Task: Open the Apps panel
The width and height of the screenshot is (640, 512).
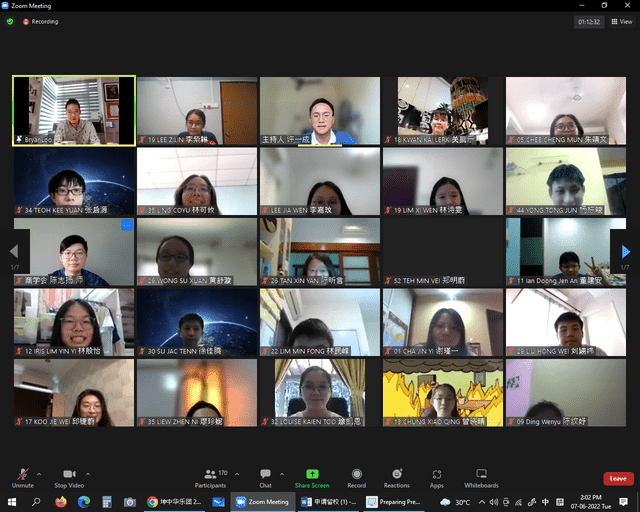Action: click(x=437, y=478)
